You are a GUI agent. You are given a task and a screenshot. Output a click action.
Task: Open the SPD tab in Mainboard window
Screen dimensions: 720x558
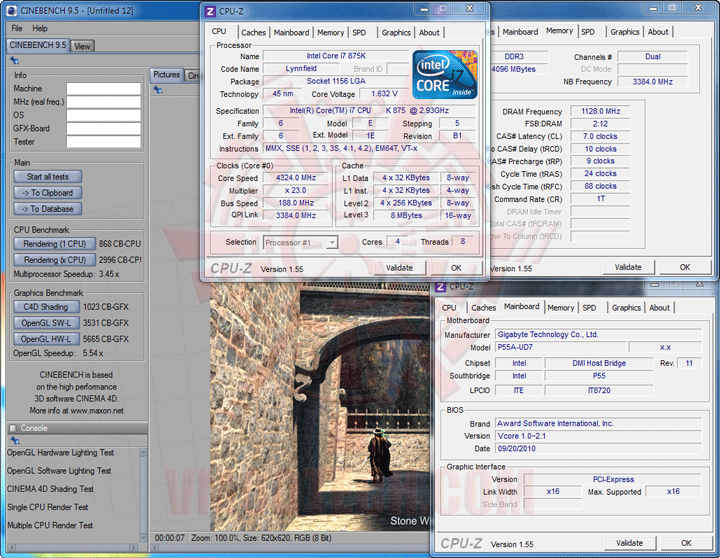pos(589,308)
